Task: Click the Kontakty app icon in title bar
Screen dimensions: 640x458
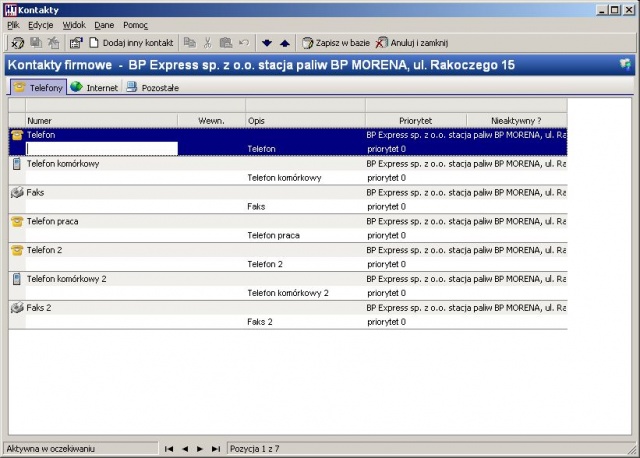Action: pyautogui.click(x=10, y=10)
